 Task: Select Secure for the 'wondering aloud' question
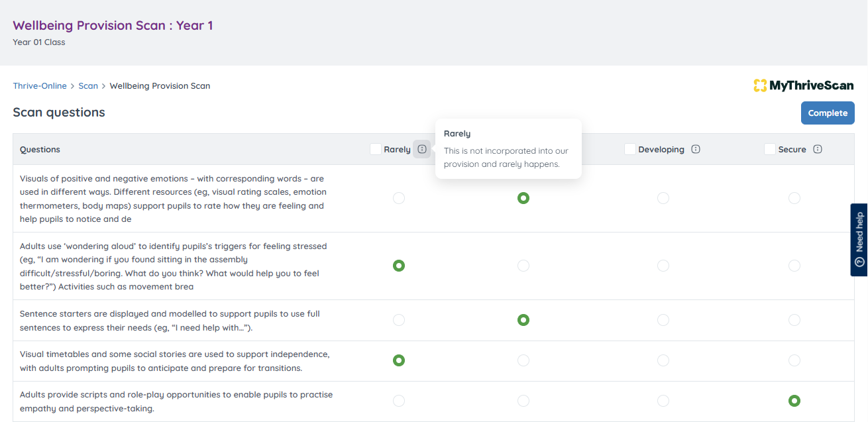pos(794,266)
